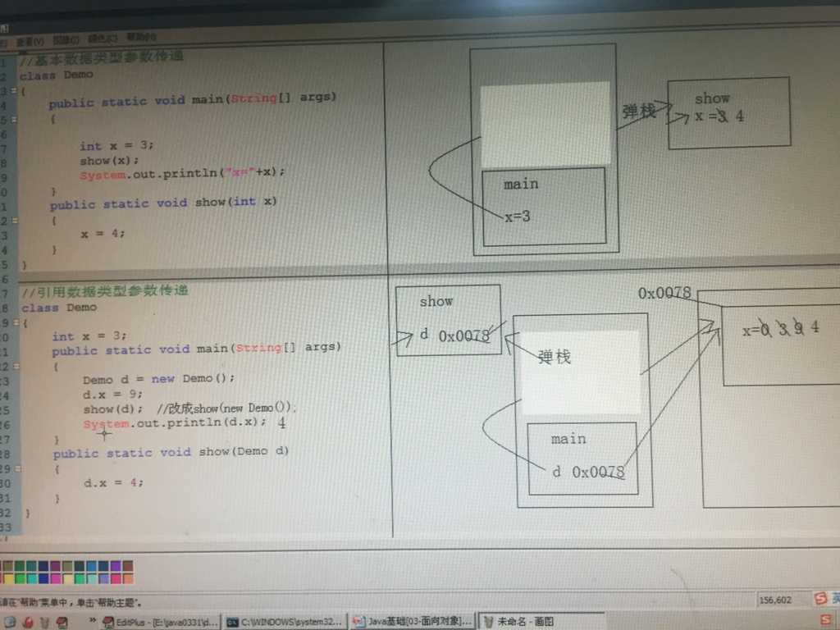Open the 帮助(H) Help menu
The width and height of the screenshot is (840, 630).
tap(141, 37)
